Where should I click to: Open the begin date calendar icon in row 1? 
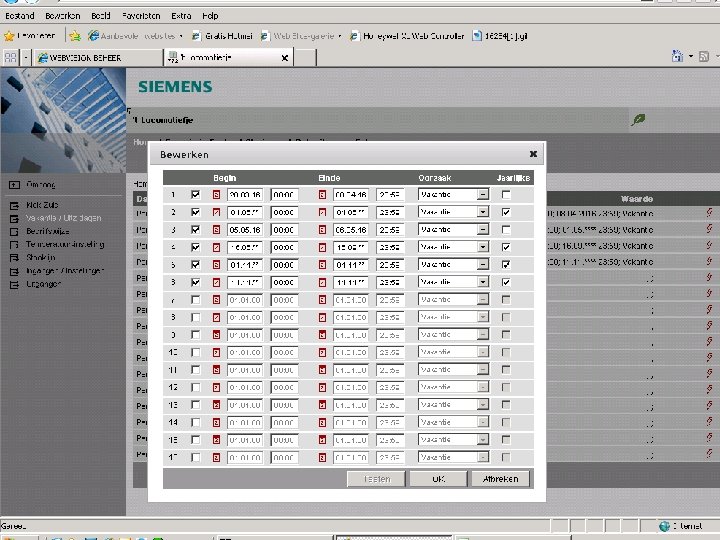(x=216, y=195)
